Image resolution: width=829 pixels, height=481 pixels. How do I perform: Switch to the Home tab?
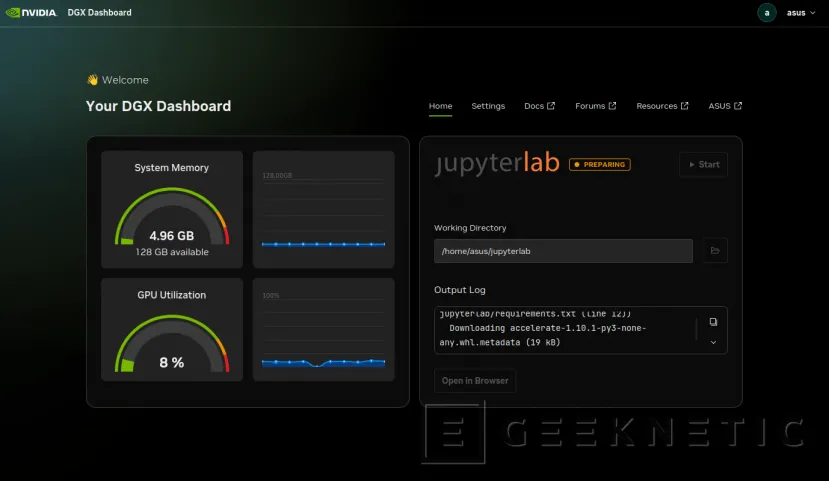point(440,106)
